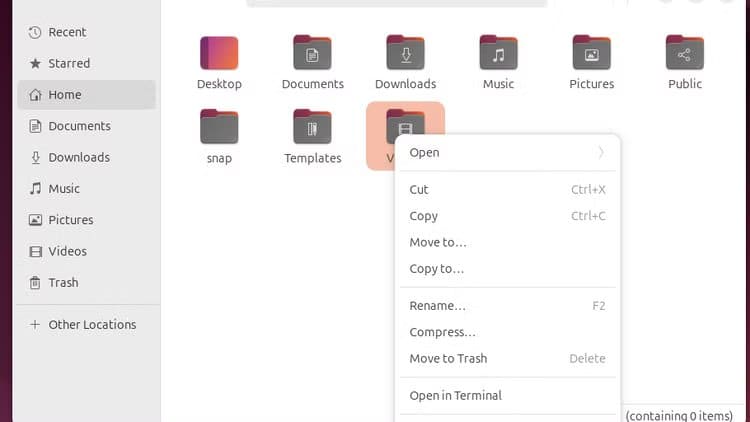The image size is (750, 422).
Task: Choose Copy from the context menu
Action: (x=424, y=216)
